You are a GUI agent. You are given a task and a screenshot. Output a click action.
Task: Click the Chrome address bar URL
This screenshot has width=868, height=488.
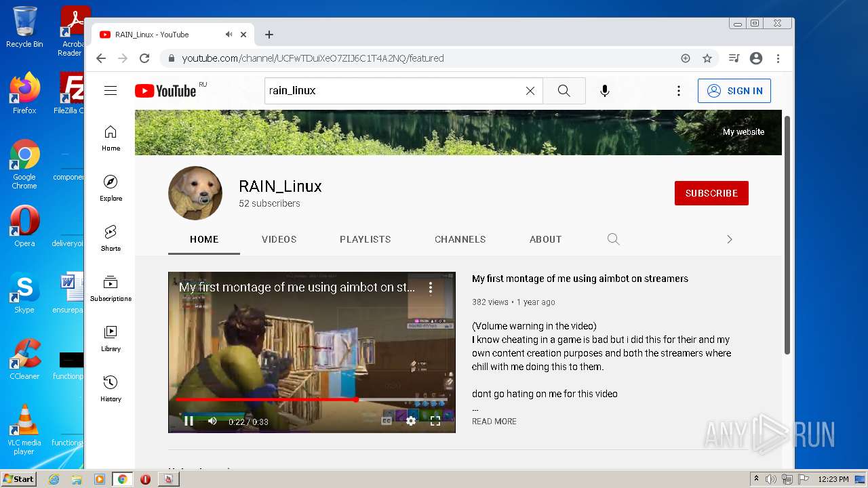click(313, 58)
